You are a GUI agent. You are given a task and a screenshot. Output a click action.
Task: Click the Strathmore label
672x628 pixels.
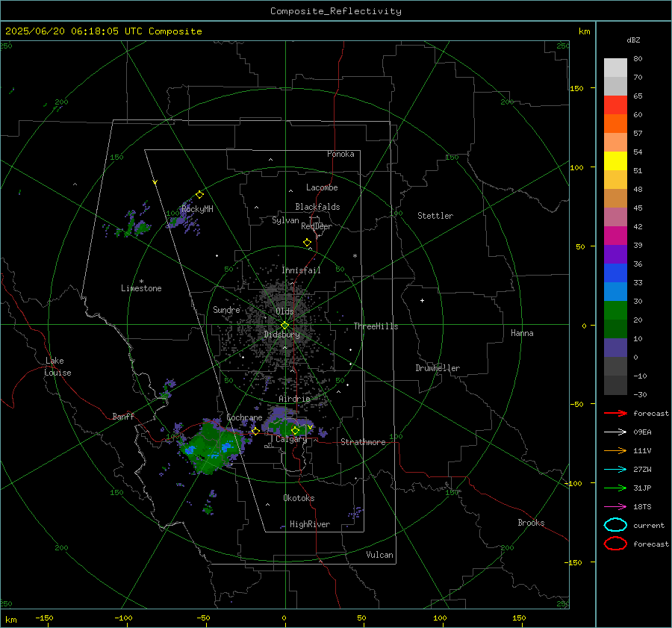point(363,442)
